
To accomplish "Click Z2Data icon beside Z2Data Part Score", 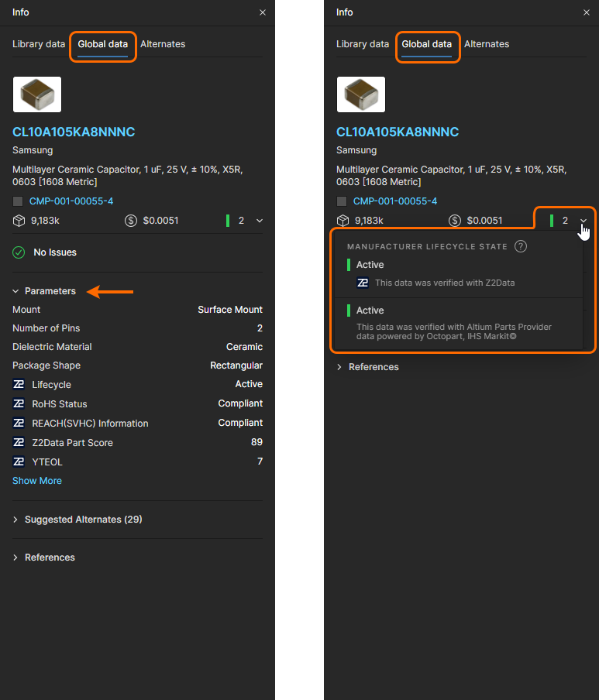I will coord(19,442).
